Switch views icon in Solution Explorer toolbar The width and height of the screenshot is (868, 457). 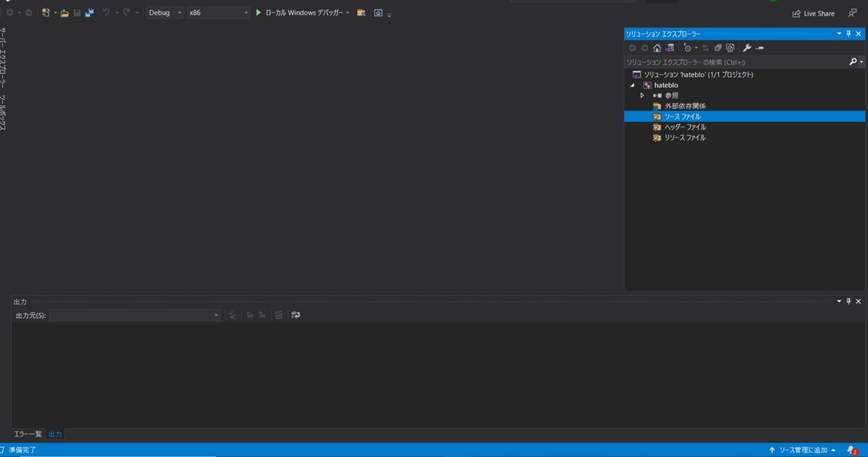point(669,48)
